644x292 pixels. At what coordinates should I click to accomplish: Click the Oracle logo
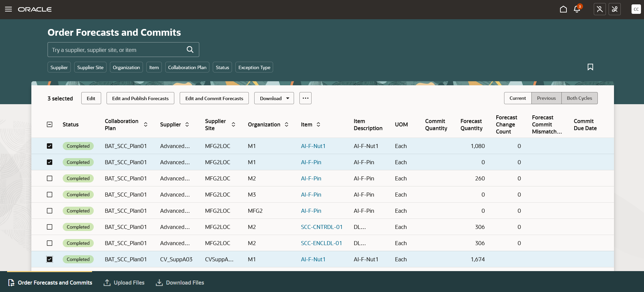click(35, 9)
